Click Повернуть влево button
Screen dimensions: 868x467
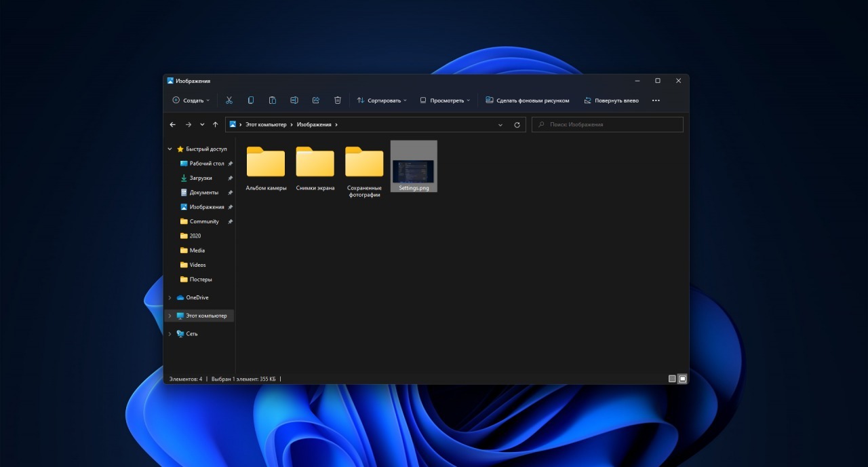611,100
